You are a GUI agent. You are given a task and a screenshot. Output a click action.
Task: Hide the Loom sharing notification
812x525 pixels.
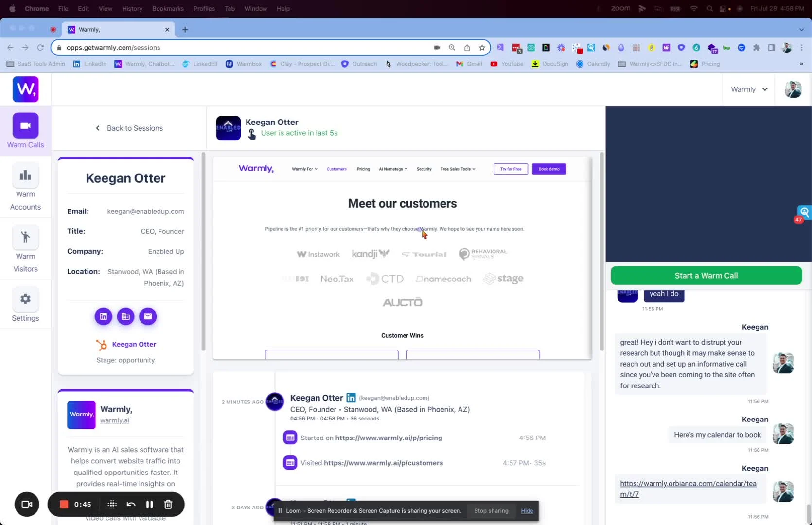pos(527,511)
